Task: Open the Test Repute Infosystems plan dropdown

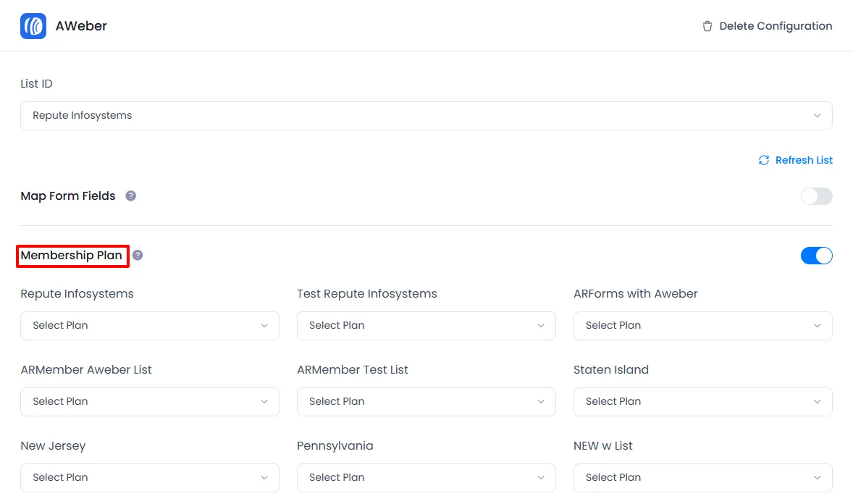Action: (426, 326)
